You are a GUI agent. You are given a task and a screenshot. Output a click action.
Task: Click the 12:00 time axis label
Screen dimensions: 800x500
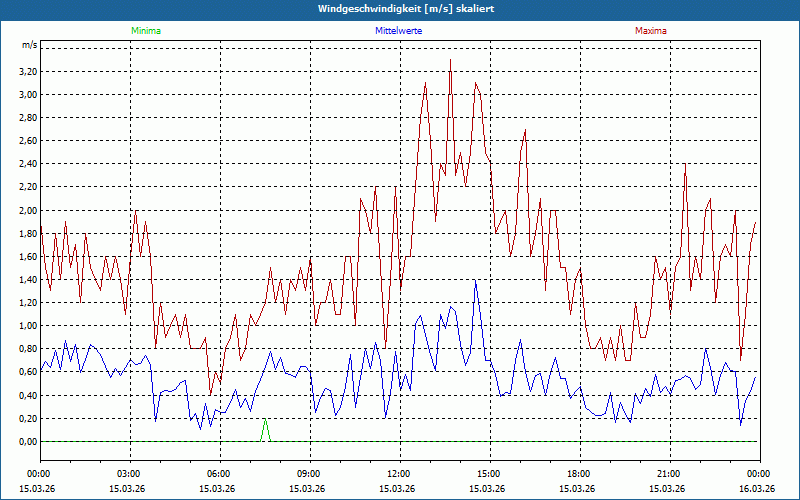tap(400, 474)
